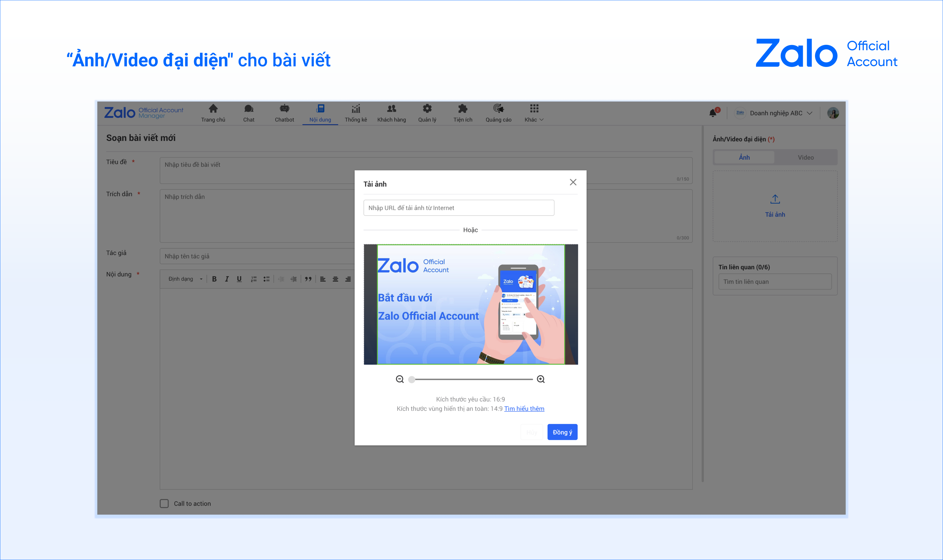Click the notification bell icon

tap(712, 113)
